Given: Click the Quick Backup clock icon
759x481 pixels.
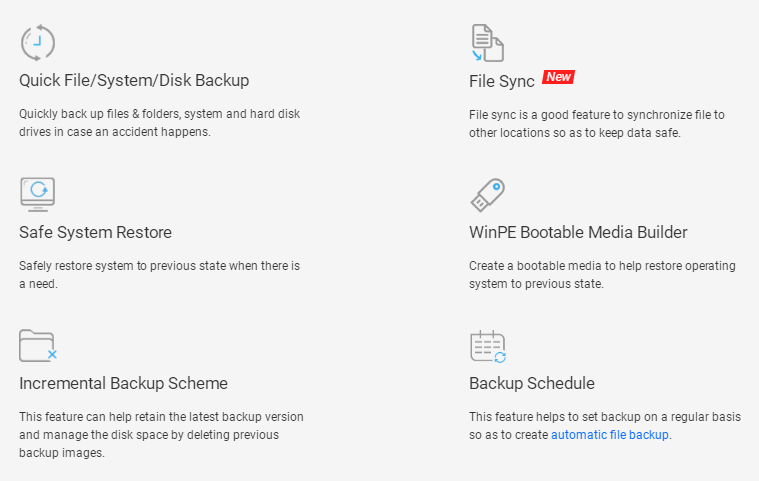Looking at the screenshot, I should [x=38, y=43].
